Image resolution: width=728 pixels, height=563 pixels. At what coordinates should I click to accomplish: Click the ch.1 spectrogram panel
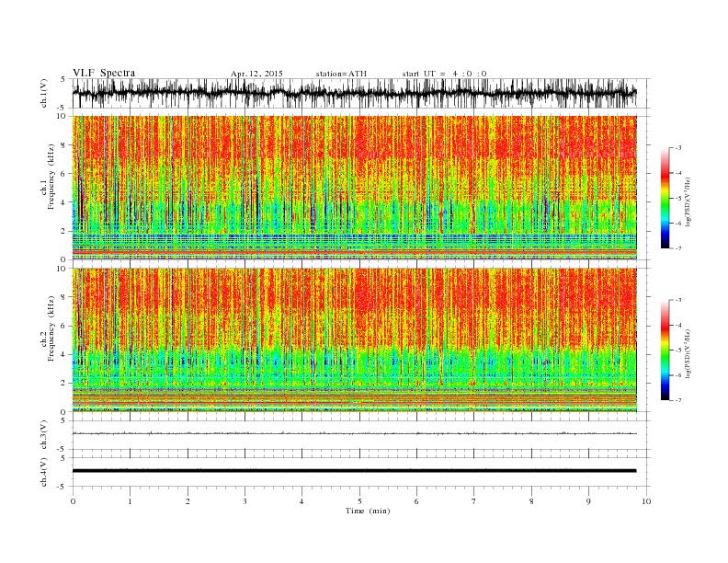click(x=354, y=188)
